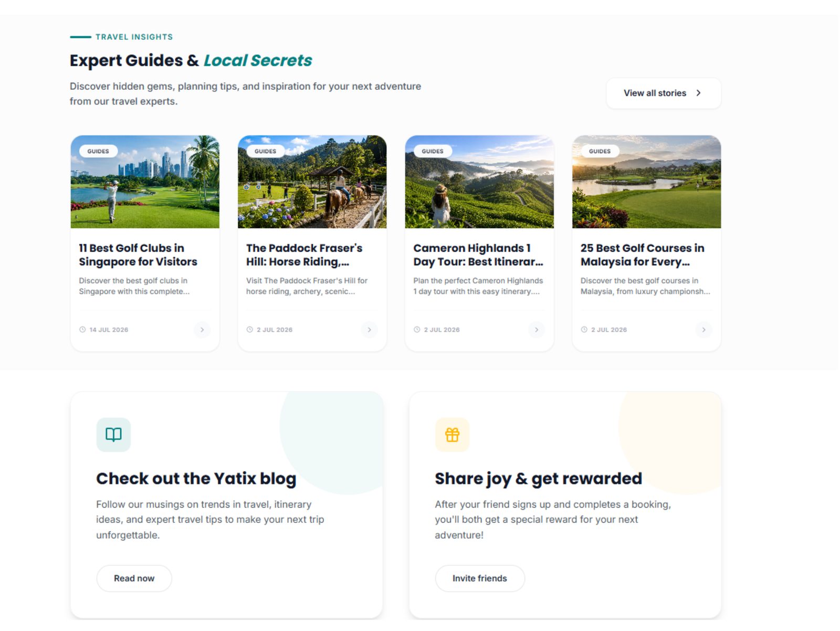Click the Malaysia golf course lake thumbnail

647,182
